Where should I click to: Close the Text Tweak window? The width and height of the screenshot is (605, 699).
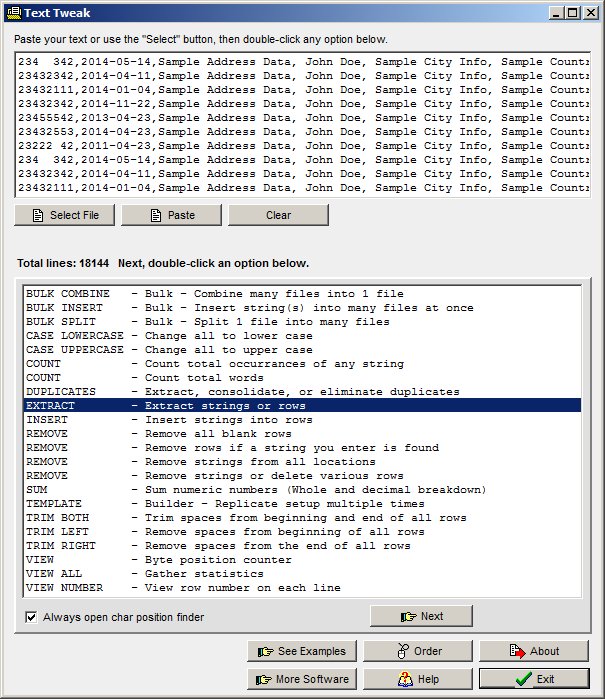(590, 12)
